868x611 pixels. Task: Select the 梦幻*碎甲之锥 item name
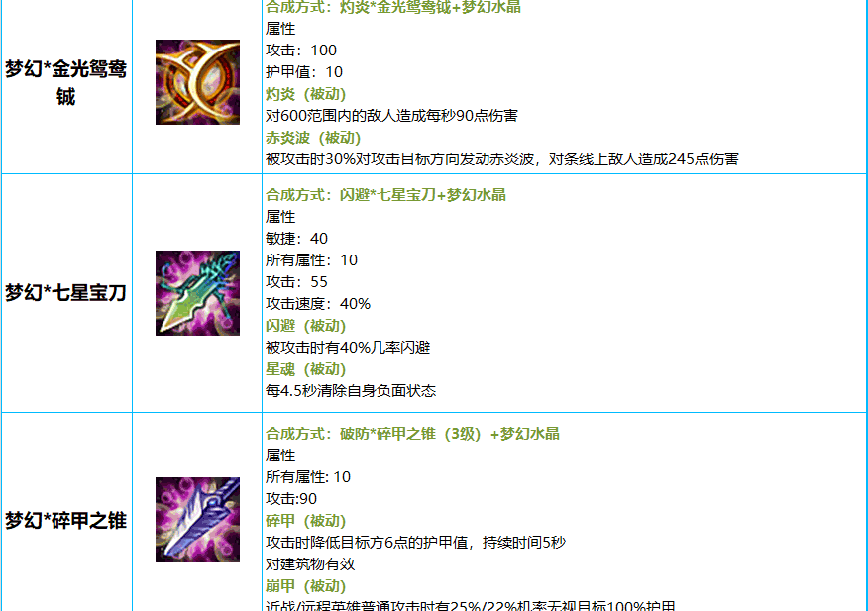(x=65, y=520)
